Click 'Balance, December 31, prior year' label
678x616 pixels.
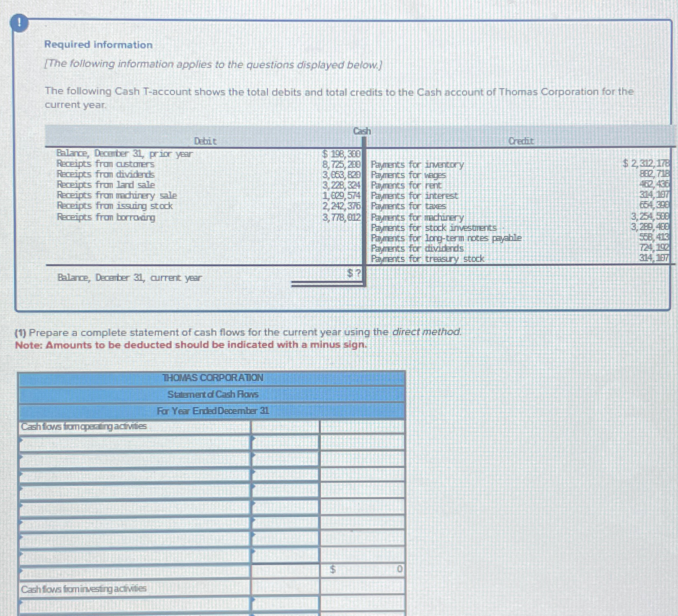coord(124,154)
